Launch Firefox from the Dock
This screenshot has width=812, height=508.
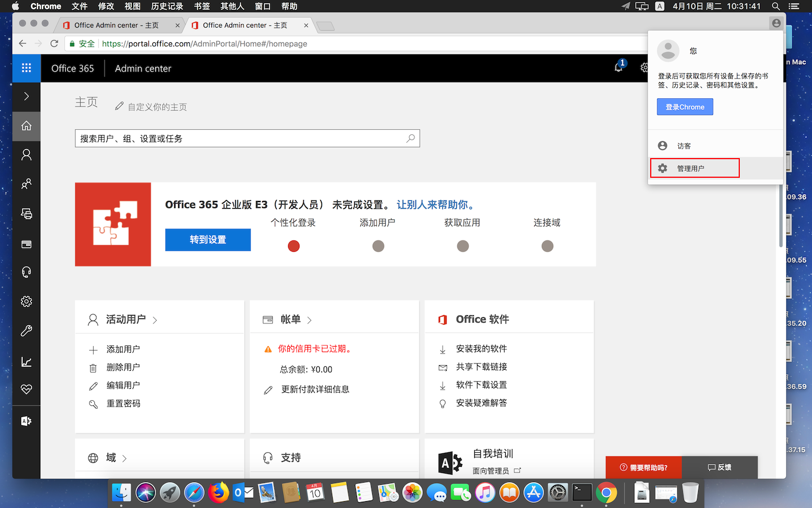coord(218,493)
